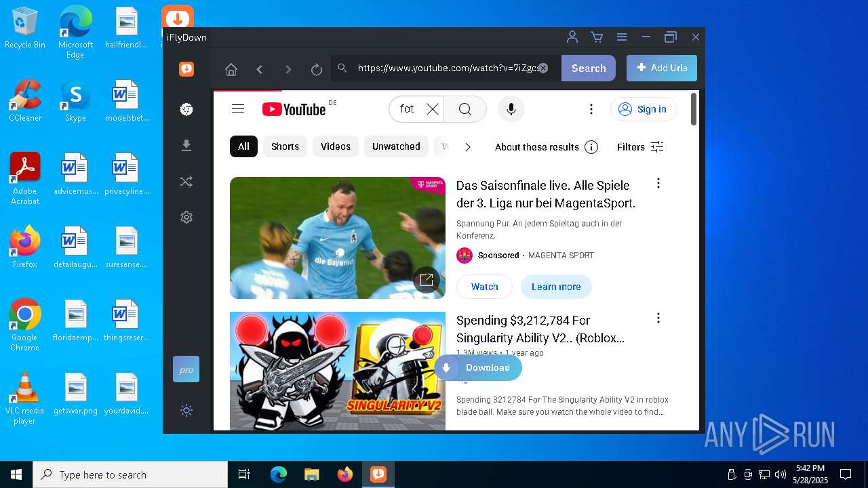Open the shopping cart icon
Viewport: 868px width, 488px height.
click(x=597, y=37)
